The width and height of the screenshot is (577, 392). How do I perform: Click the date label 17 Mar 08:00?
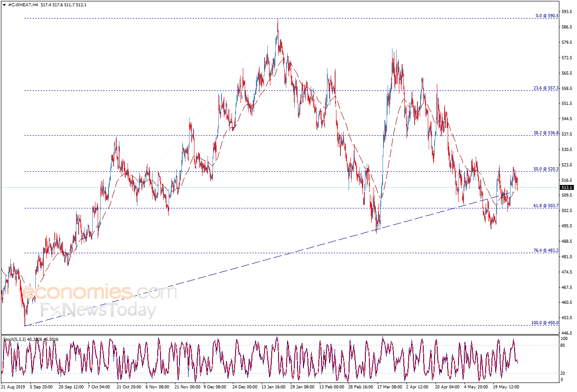tap(389, 387)
